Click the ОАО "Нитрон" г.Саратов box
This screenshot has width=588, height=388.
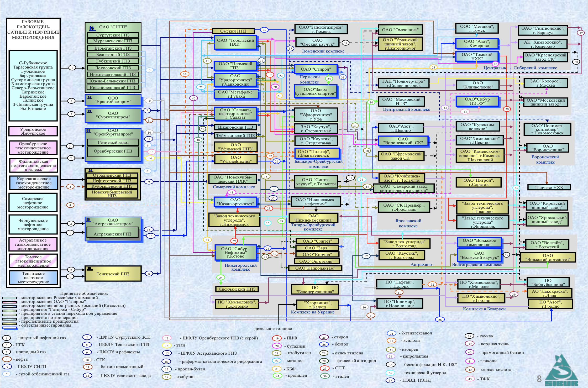pos(479,182)
